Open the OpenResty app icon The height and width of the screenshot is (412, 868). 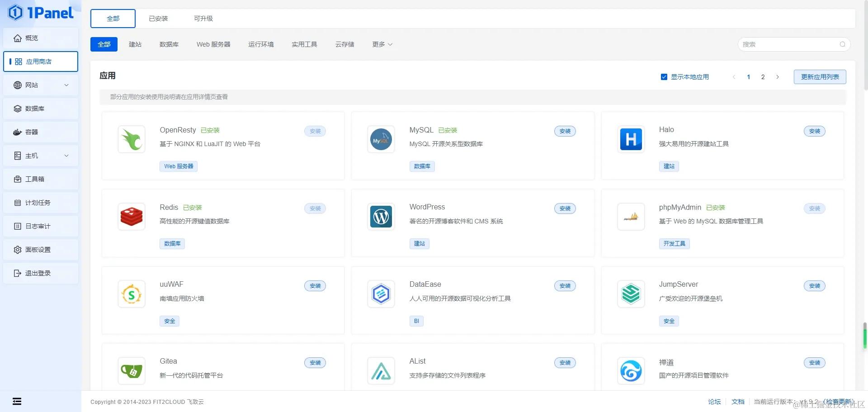coord(132,139)
